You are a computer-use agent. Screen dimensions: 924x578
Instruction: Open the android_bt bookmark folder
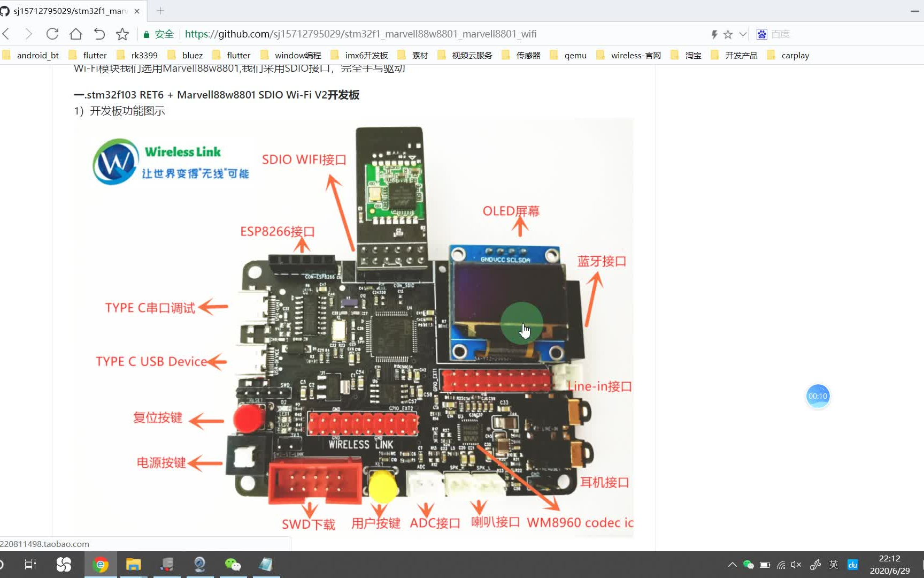point(31,55)
